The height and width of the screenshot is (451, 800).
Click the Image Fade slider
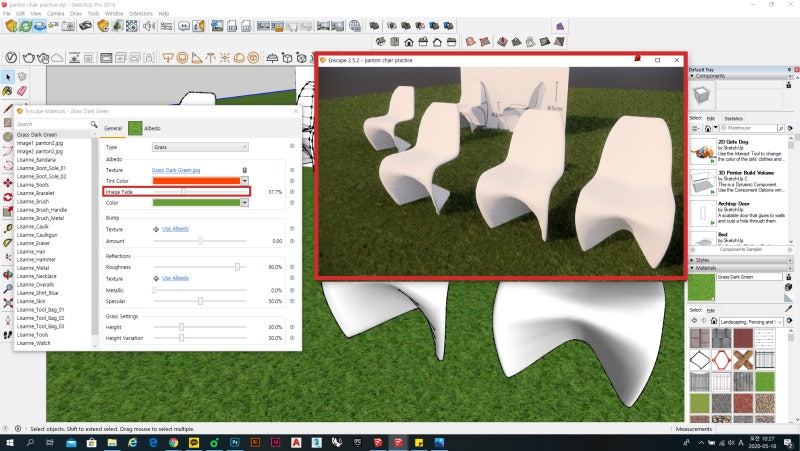pos(200,192)
